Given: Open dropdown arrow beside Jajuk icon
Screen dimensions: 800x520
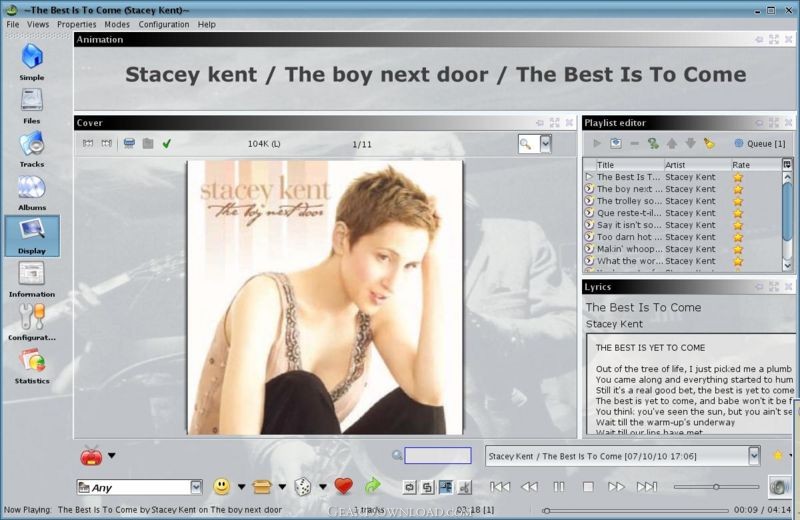Looking at the screenshot, I should pos(112,455).
